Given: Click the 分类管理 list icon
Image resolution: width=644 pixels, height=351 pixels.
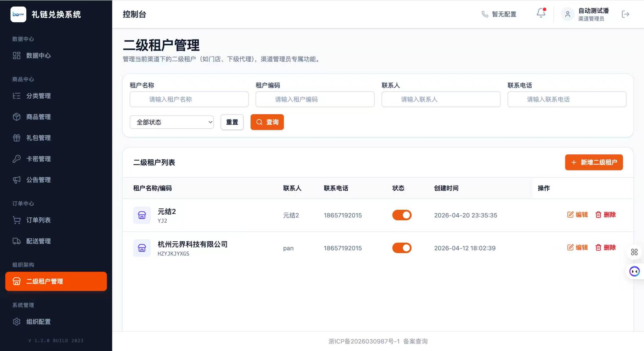Looking at the screenshot, I should tap(17, 96).
